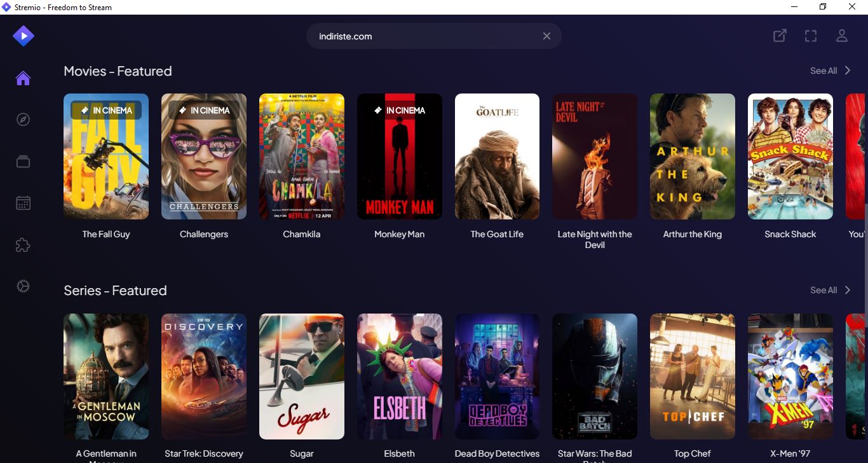
Task: Open A Gentleman in Moscow poster
Action: pos(106,376)
